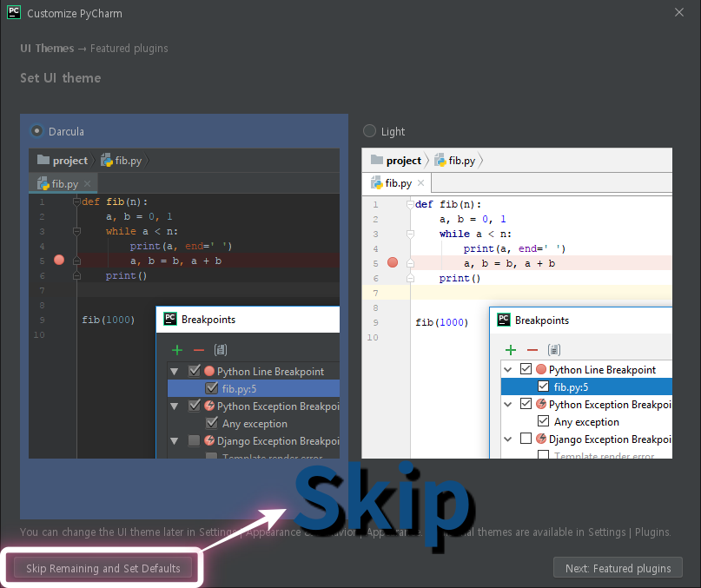The width and height of the screenshot is (701, 588).
Task: Collapse Python Line Breakpoint node in Darcula preview
Action: point(175,371)
